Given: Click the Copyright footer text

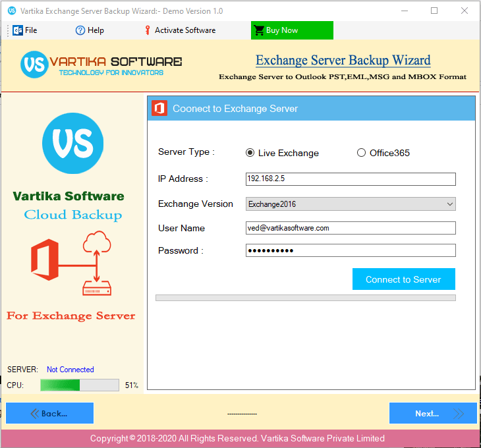Looking at the screenshot, I should [x=237, y=438].
